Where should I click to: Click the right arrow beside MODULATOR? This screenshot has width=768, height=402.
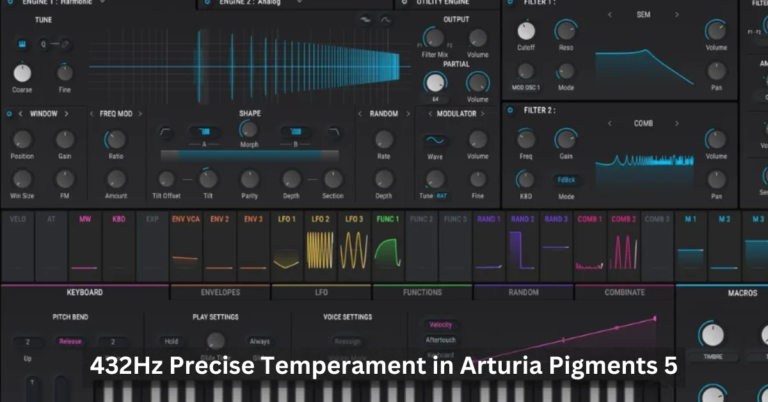[482, 114]
